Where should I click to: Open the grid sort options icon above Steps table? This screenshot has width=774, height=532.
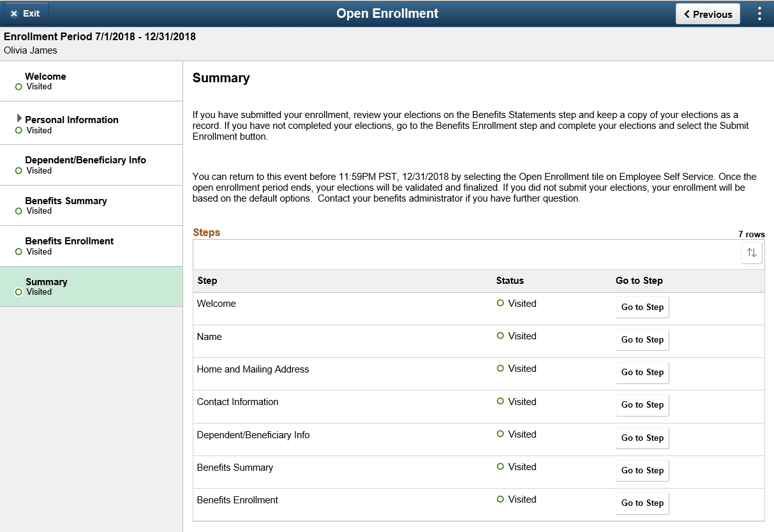(x=751, y=253)
